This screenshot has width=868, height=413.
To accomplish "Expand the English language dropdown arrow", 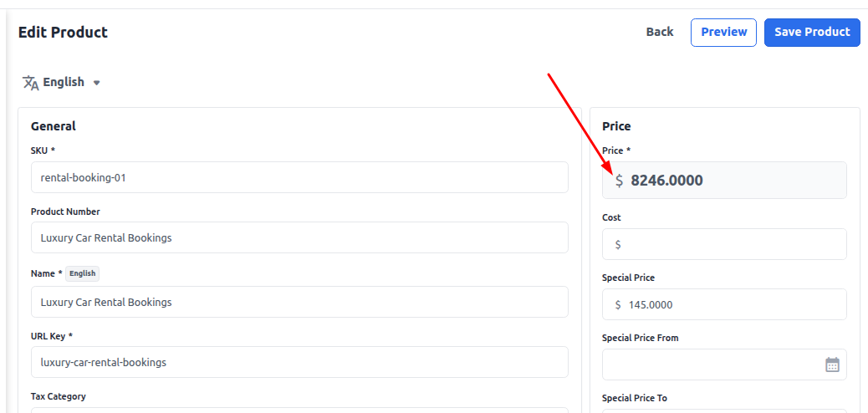I will pos(96,83).
